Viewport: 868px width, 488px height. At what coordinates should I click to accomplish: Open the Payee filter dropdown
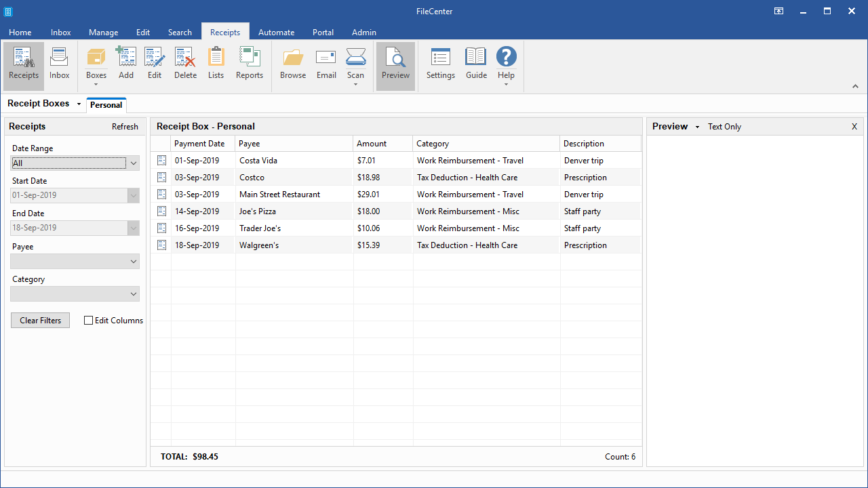134,262
